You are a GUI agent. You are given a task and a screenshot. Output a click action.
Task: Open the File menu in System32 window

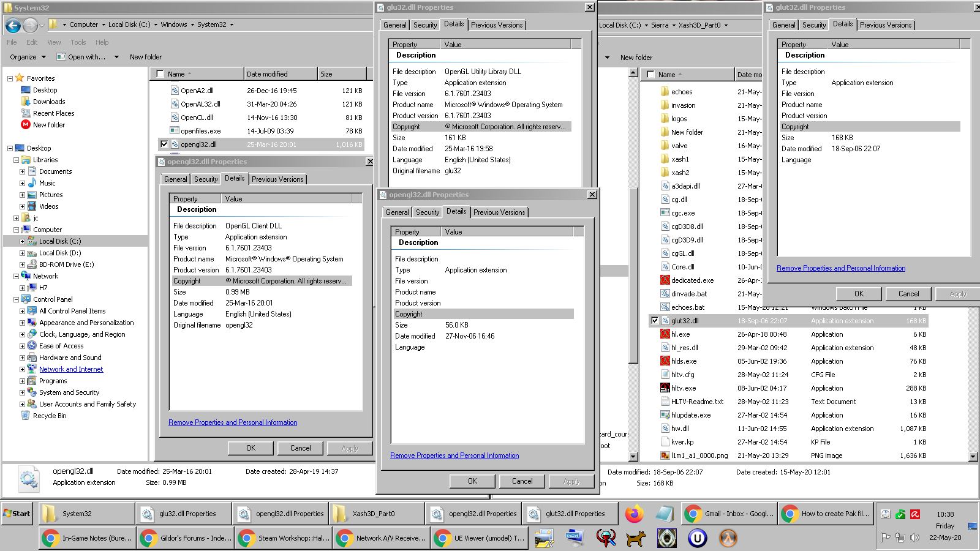(12, 42)
